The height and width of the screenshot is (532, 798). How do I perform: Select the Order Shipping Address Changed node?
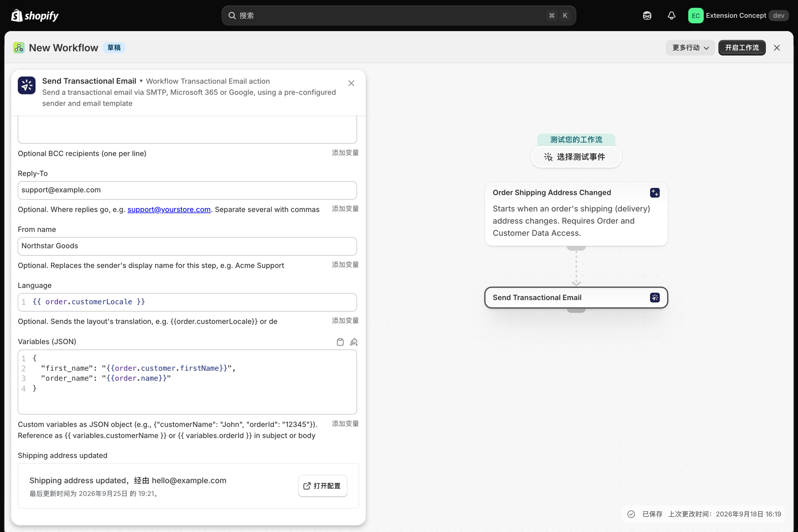click(x=576, y=214)
